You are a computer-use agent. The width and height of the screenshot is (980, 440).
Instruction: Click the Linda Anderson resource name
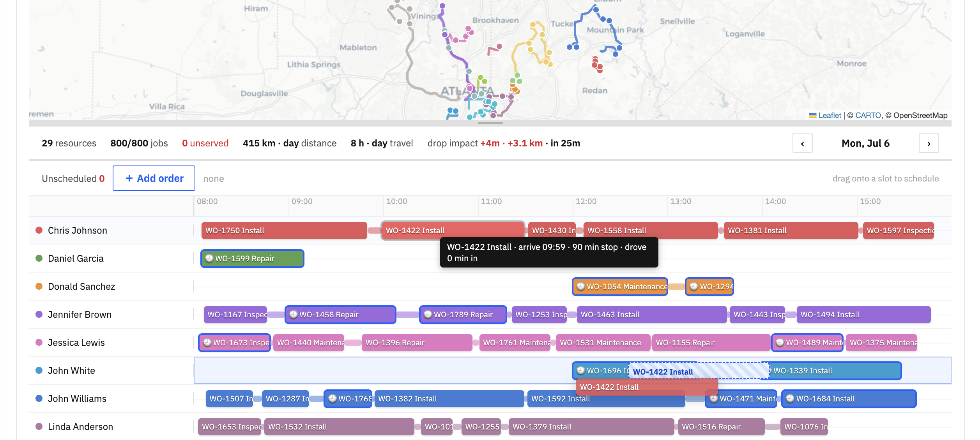point(80,427)
